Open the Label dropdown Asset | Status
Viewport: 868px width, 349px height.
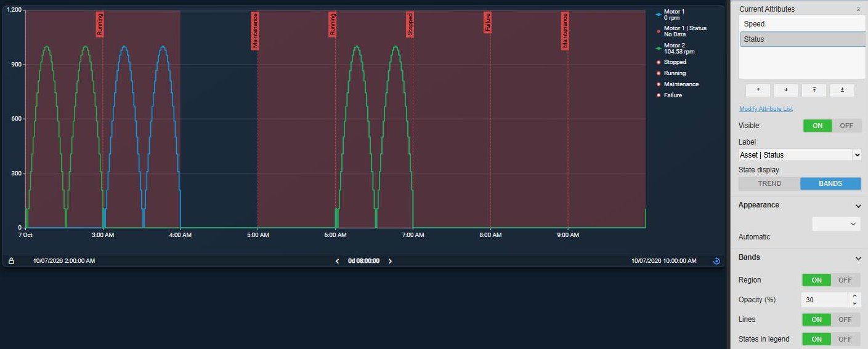pyautogui.click(x=800, y=155)
